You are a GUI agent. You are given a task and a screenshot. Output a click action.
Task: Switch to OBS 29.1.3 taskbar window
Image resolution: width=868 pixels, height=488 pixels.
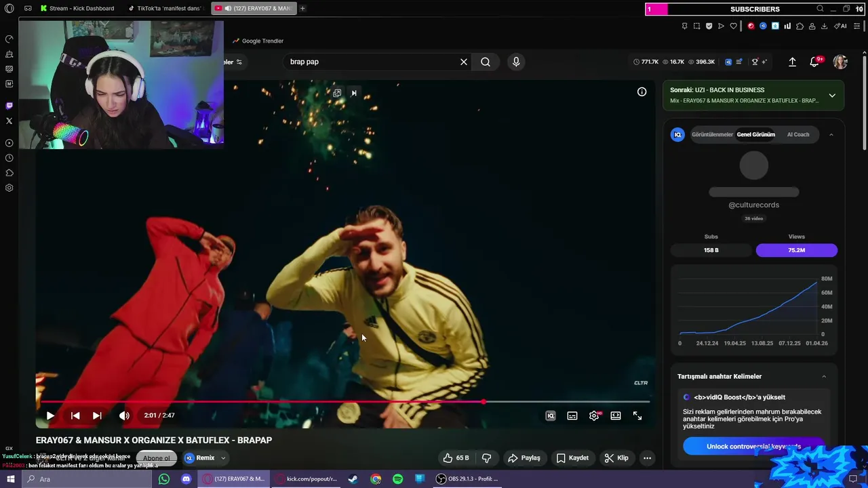click(467, 479)
